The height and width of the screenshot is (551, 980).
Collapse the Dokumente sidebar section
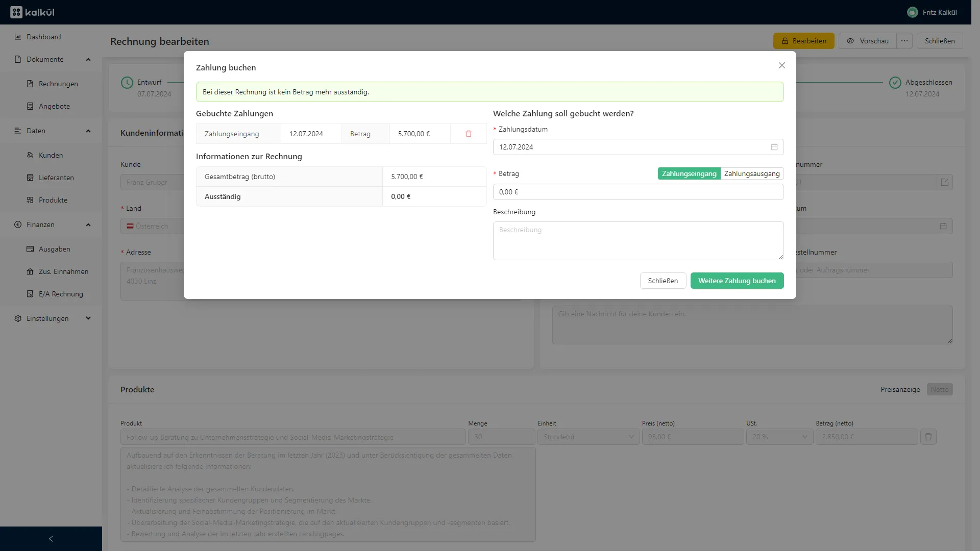click(x=88, y=60)
